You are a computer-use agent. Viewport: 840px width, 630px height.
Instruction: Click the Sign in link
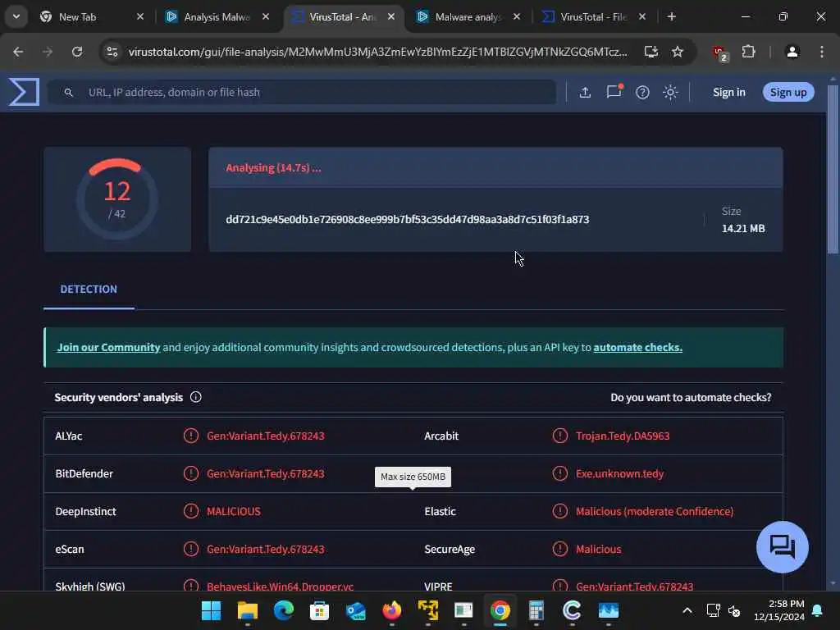pyautogui.click(x=728, y=92)
